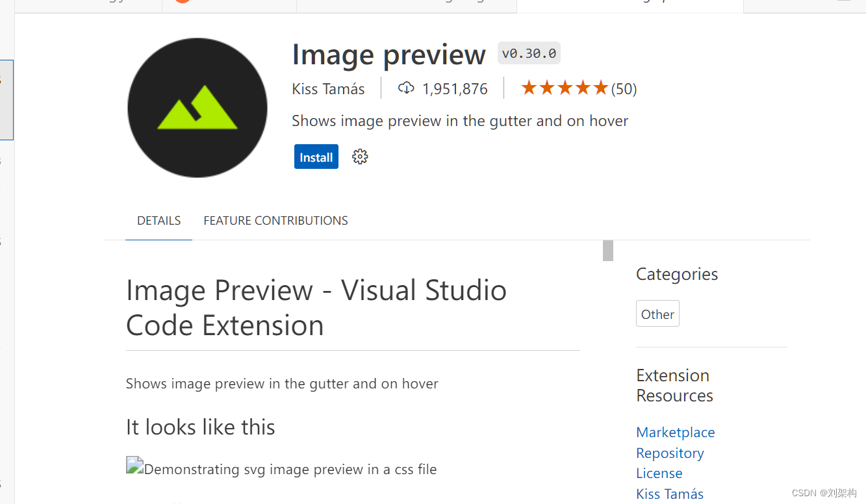Click the 1,951,876 install count
This screenshot has height=504, width=866.
455,89
